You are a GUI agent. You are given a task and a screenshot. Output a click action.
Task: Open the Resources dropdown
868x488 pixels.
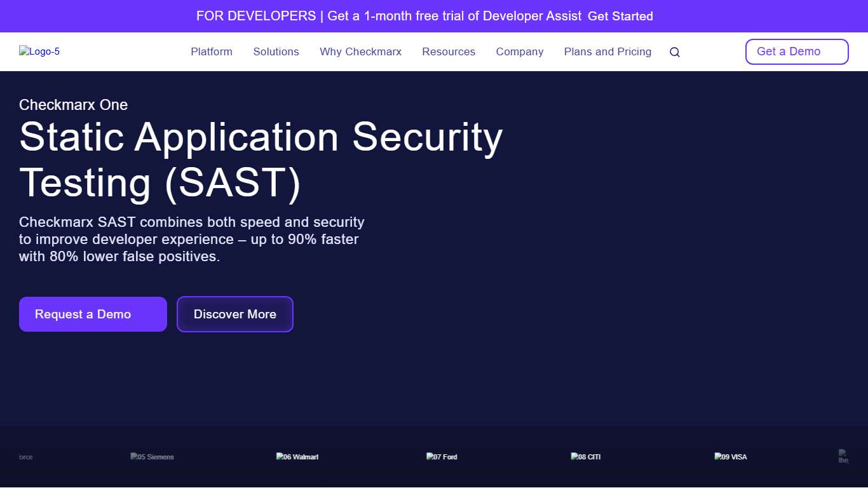pyautogui.click(x=449, y=51)
